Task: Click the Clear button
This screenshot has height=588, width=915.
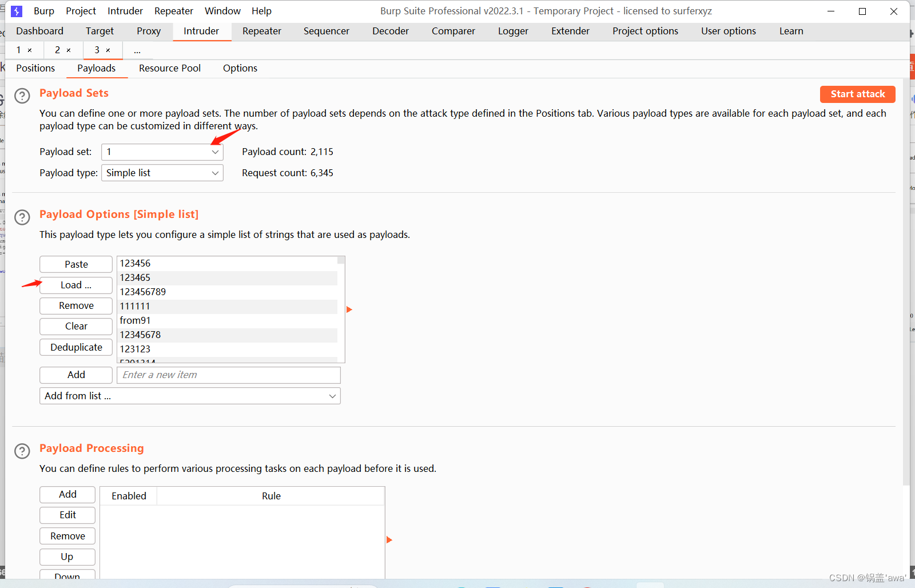Action: click(x=76, y=326)
